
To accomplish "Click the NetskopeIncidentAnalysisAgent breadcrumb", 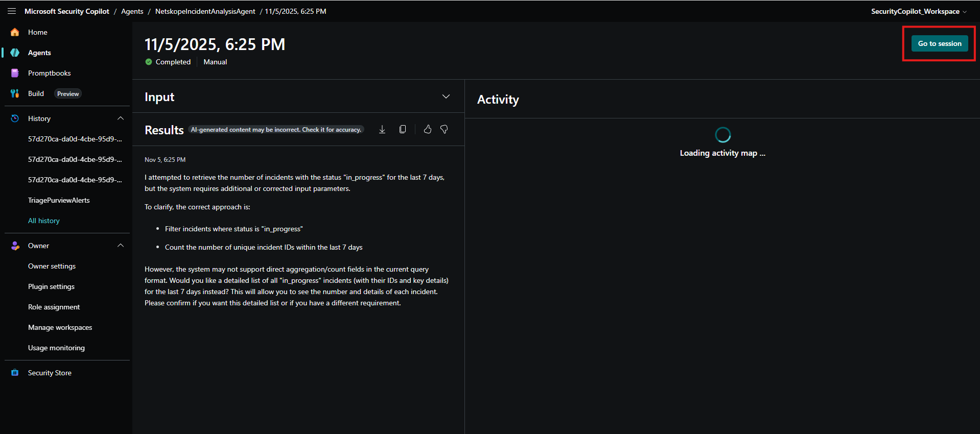I will point(205,11).
